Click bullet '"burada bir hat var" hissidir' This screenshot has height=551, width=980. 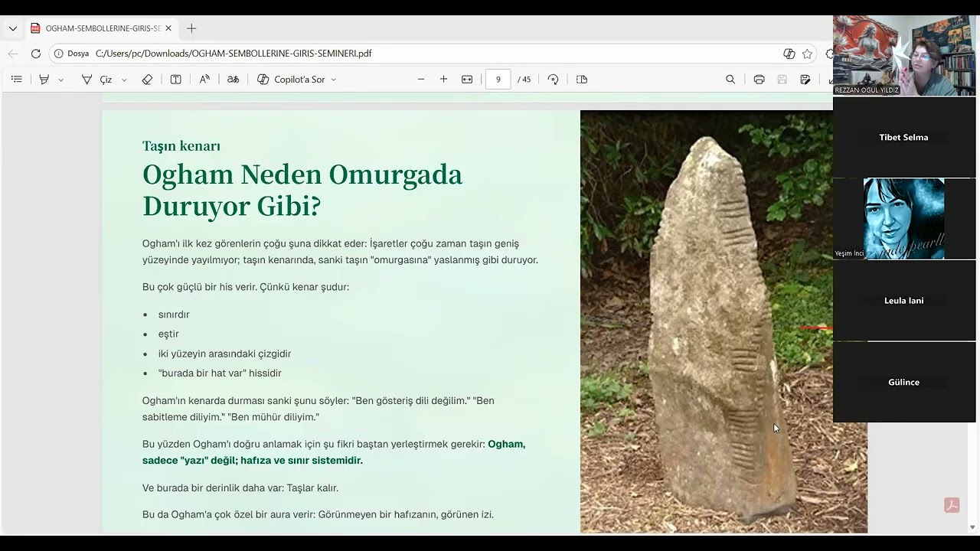point(220,373)
